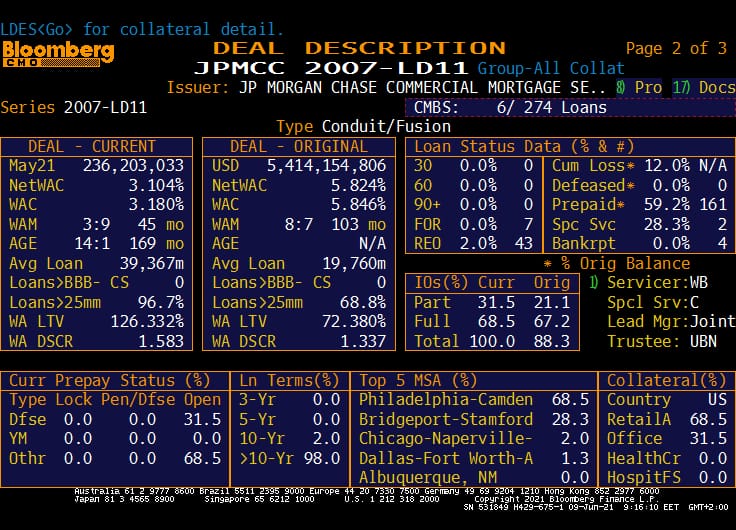Select the current WAM 45 mo value

[161, 224]
